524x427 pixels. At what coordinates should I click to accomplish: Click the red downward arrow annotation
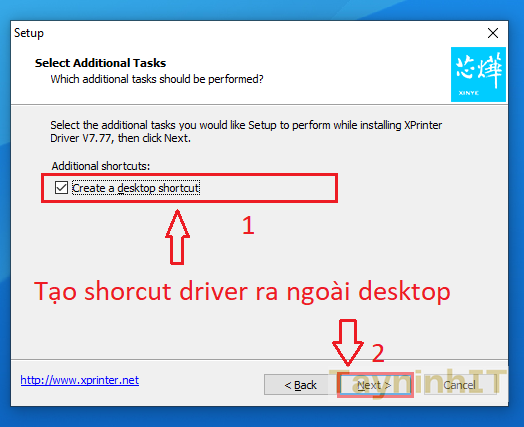point(348,342)
